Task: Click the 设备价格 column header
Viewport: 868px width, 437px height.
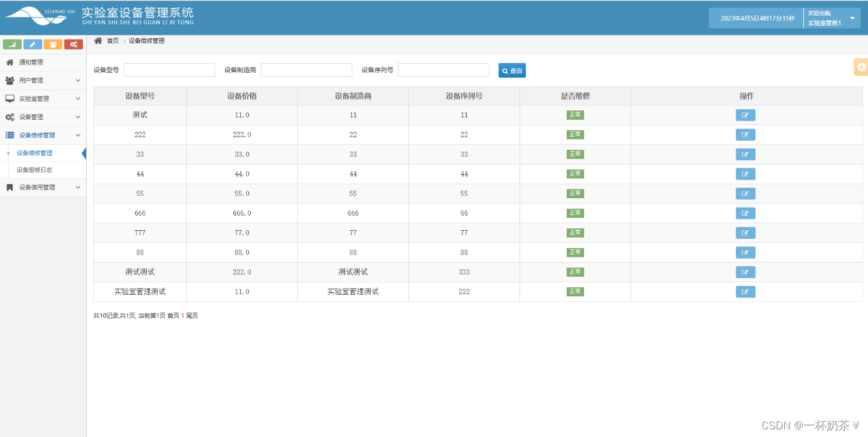Action: (x=242, y=96)
